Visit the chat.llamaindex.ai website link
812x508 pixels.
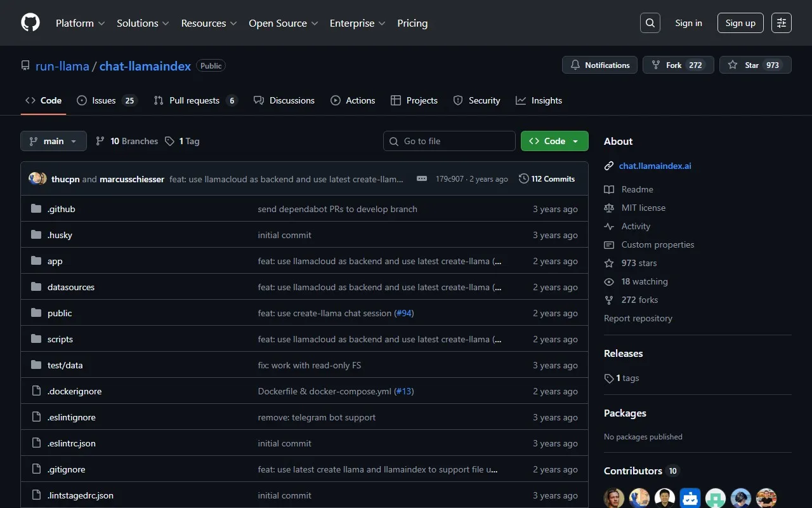pyautogui.click(x=655, y=166)
